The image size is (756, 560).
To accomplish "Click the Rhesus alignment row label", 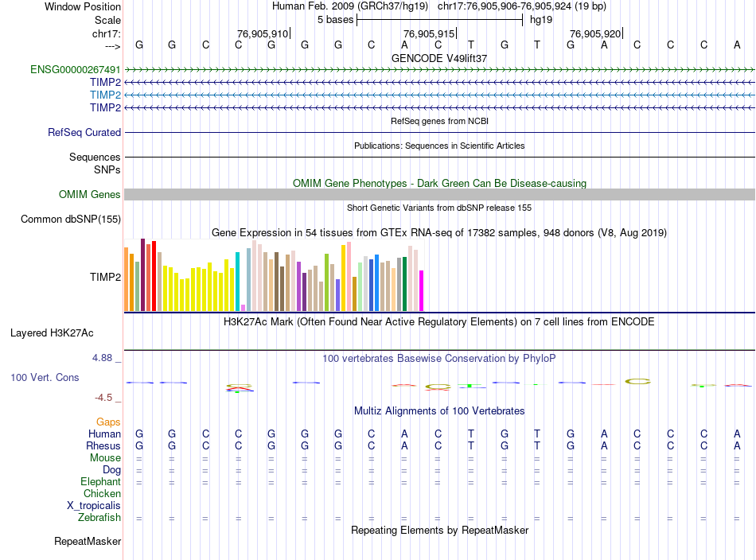I will (x=103, y=445).
